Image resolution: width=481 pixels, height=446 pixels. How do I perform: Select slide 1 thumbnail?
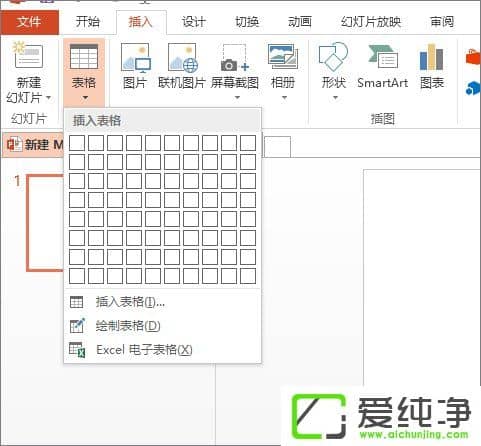[x=45, y=223]
